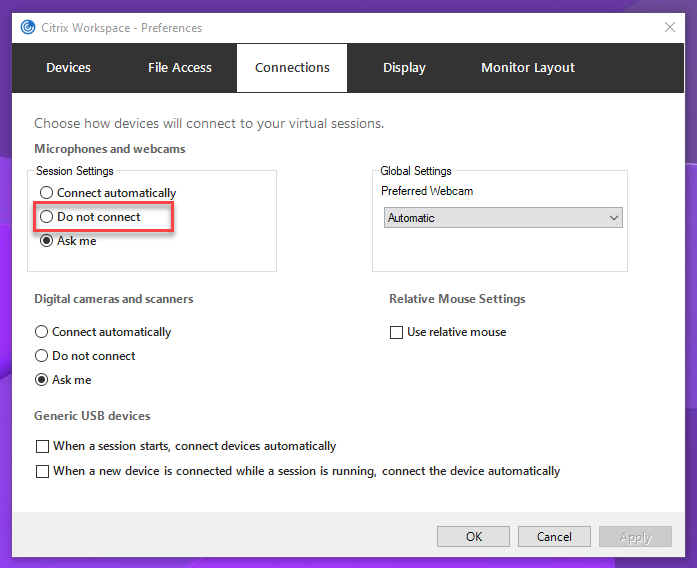Enable the Use relative mouse checkbox
The width and height of the screenshot is (697, 568).
coord(397,332)
